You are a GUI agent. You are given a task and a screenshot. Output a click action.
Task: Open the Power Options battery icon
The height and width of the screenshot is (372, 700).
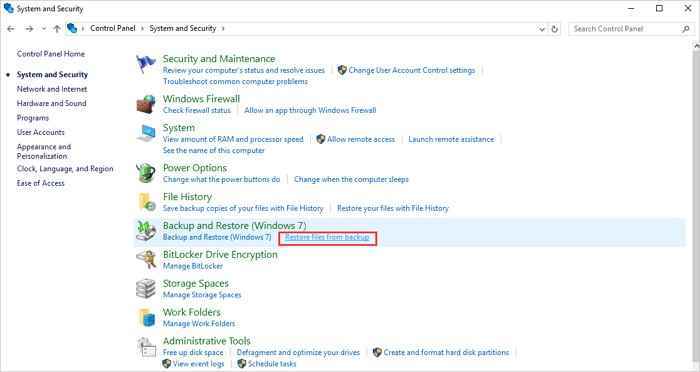pyautogui.click(x=146, y=173)
